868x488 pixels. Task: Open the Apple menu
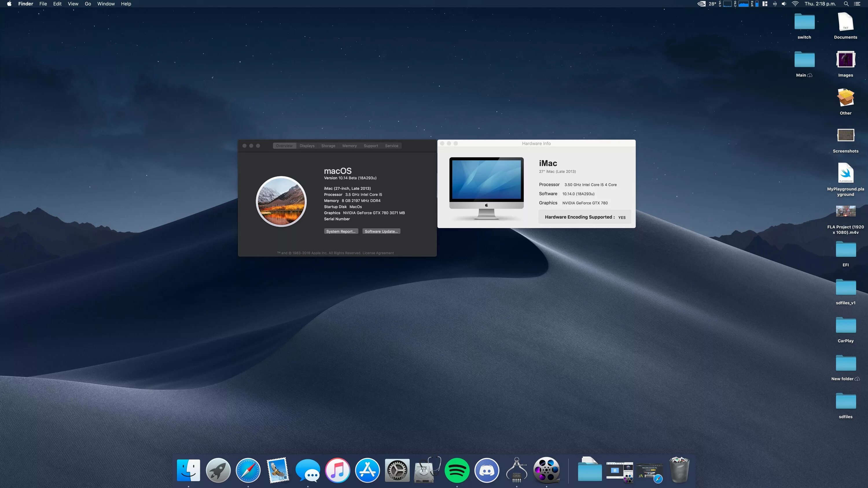(x=9, y=4)
